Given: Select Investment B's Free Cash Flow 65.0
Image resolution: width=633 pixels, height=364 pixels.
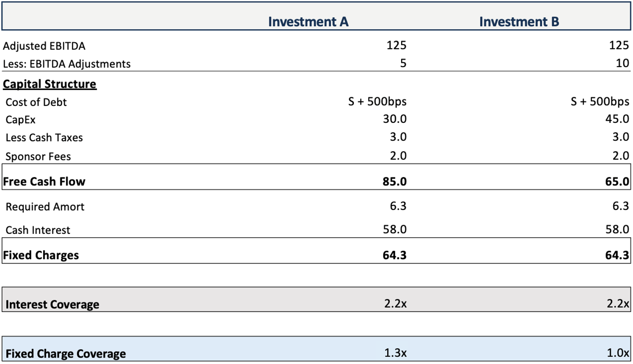Looking at the screenshot, I should (617, 182).
